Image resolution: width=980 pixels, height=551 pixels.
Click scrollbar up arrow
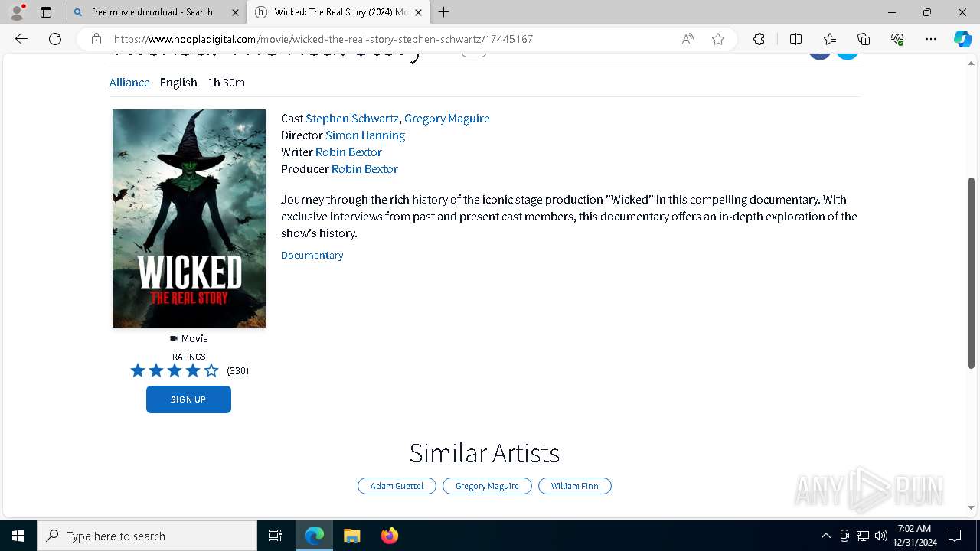(x=972, y=62)
